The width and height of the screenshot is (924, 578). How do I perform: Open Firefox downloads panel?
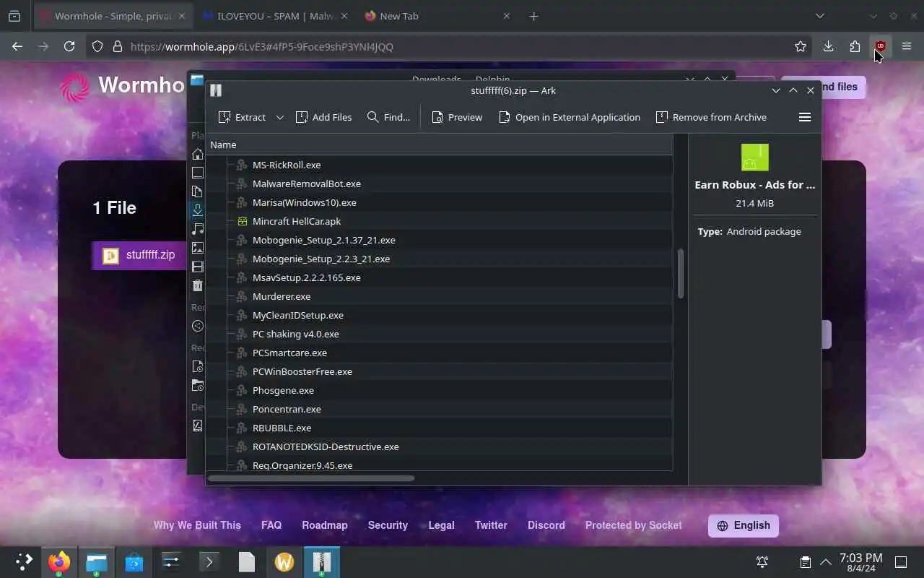click(828, 46)
